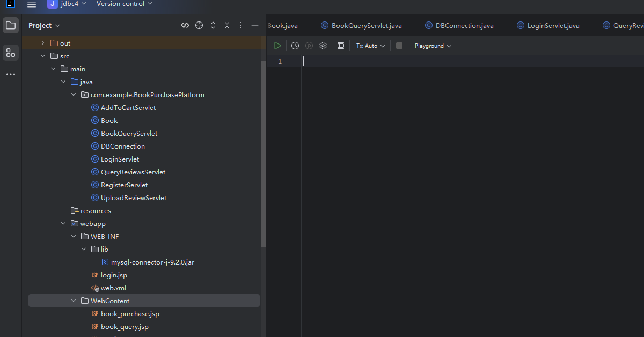The image size is (644, 337).
Task: Switch to Book.java editor tab
Action: coord(282,25)
